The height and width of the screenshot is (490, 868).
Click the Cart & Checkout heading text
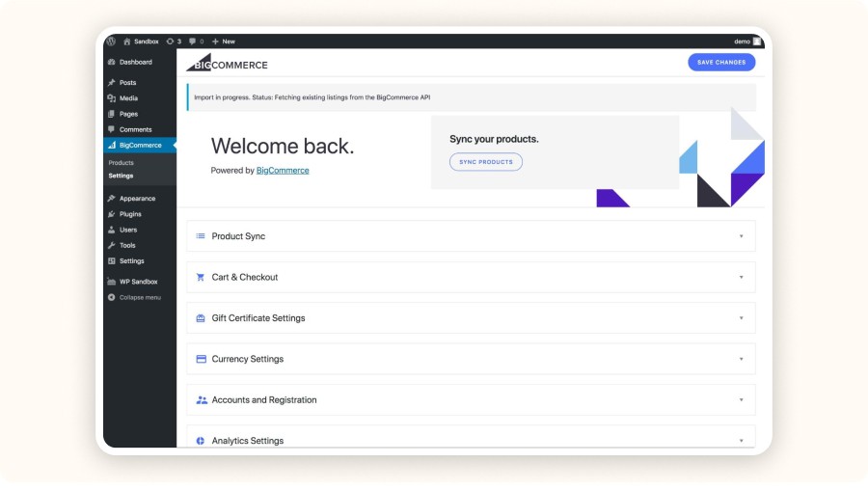point(245,277)
